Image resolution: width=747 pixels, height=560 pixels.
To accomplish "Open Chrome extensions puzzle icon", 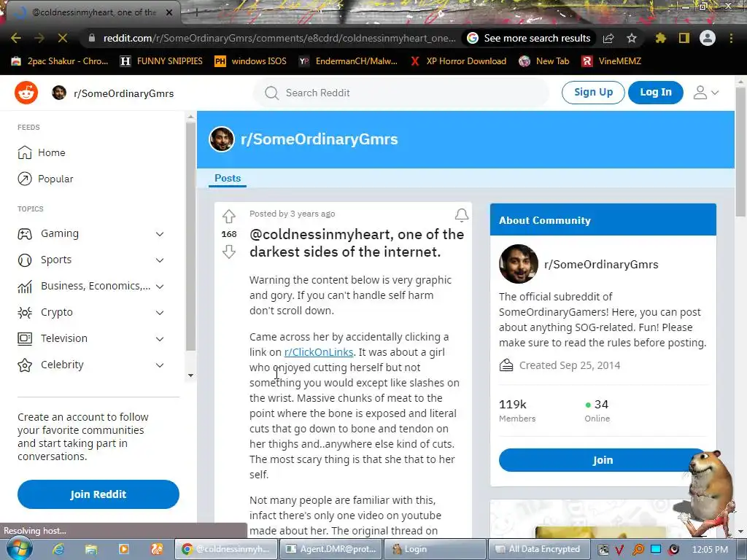I will tap(660, 38).
